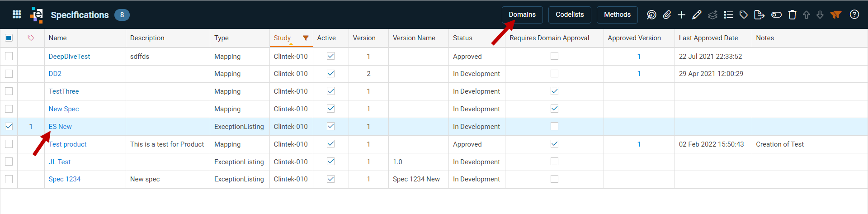868x214 pixels.
Task: Toggle Requires Domain Approval for New Spec
Action: [554, 109]
